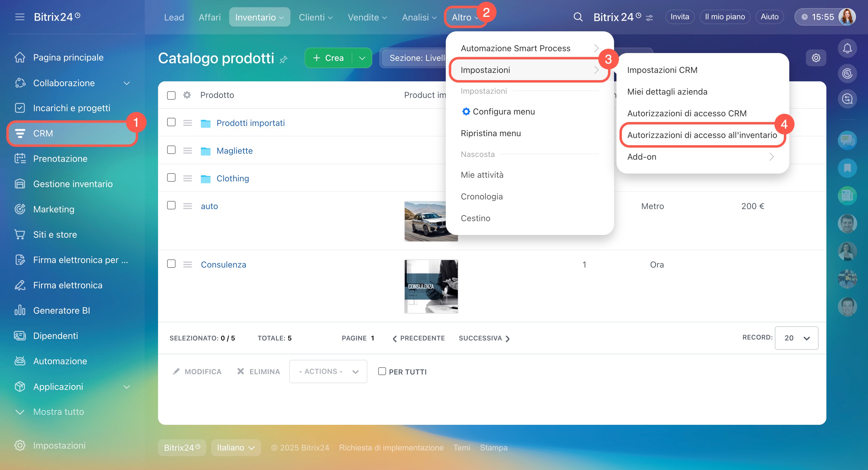Click the search magnifier icon
Viewport: 868px width, 470px height.
tap(578, 17)
